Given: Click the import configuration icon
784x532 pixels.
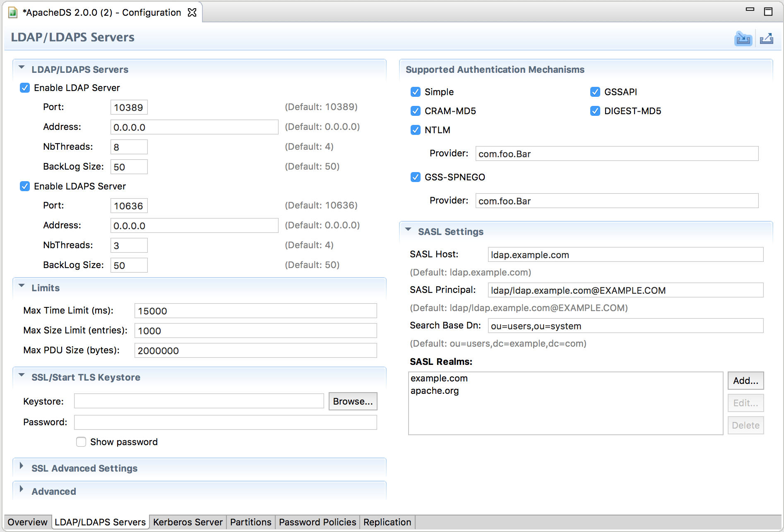Looking at the screenshot, I should [x=743, y=39].
